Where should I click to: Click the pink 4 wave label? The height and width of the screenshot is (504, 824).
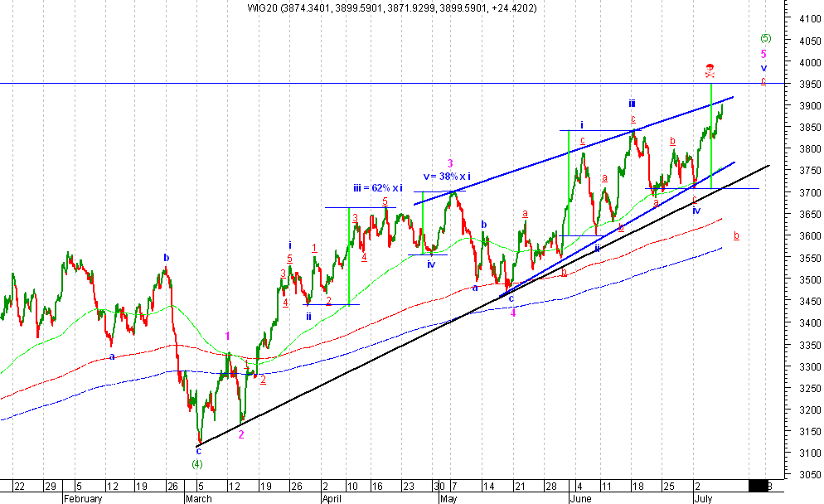pyautogui.click(x=513, y=313)
